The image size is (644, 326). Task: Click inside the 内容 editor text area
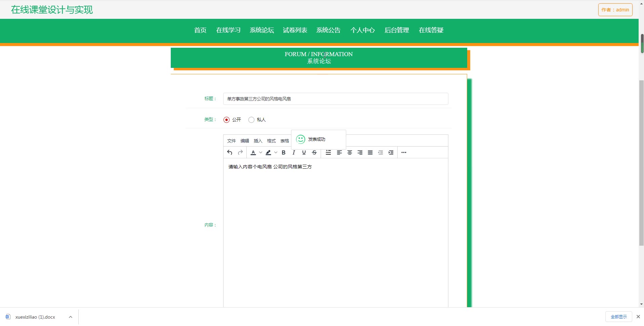click(335, 233)
